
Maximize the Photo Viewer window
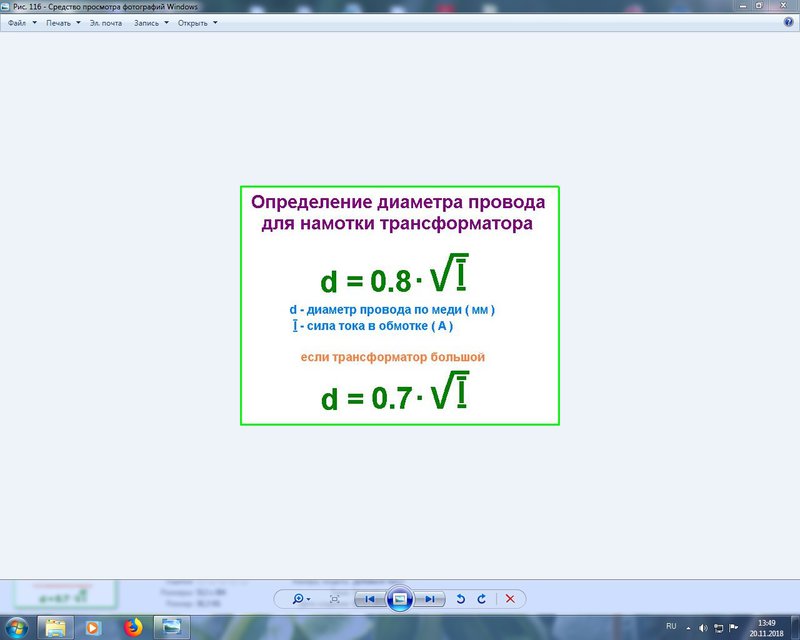pos(759,6)
